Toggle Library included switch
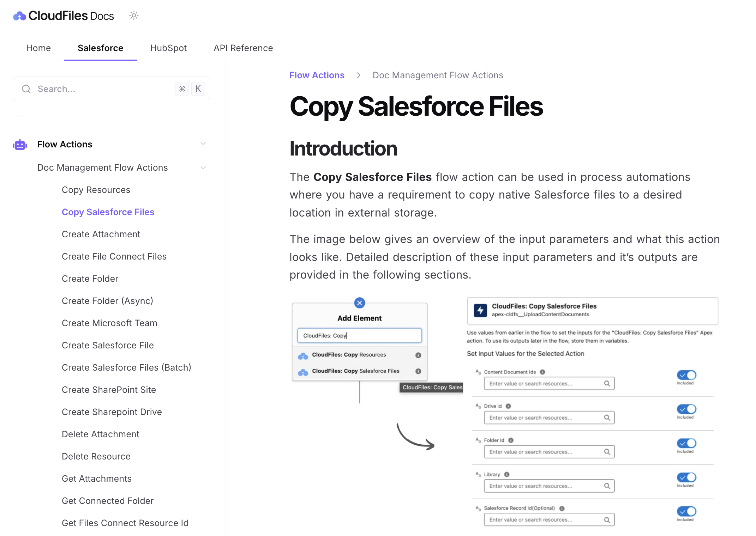The image size is (756, 536). coord(686,477)
